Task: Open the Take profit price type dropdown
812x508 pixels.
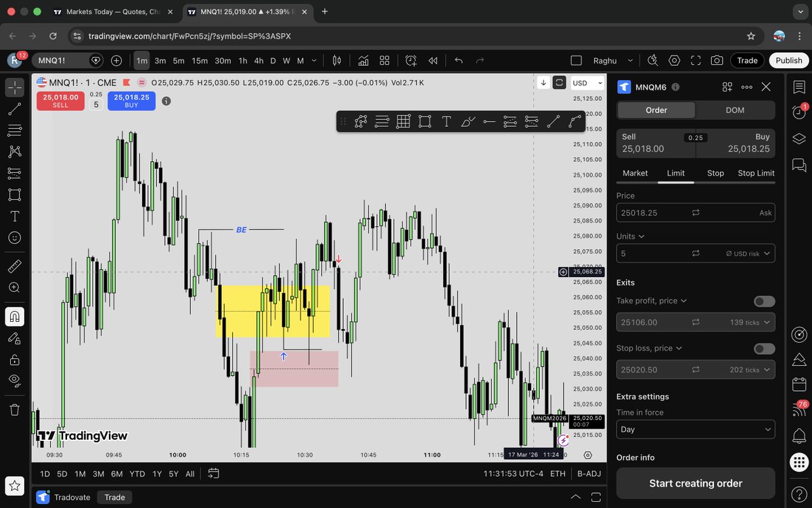Action: (652, 301)
